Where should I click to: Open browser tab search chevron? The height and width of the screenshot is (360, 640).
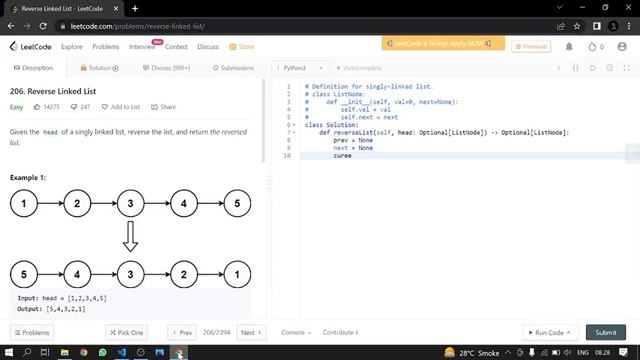(x=560, y=8)
